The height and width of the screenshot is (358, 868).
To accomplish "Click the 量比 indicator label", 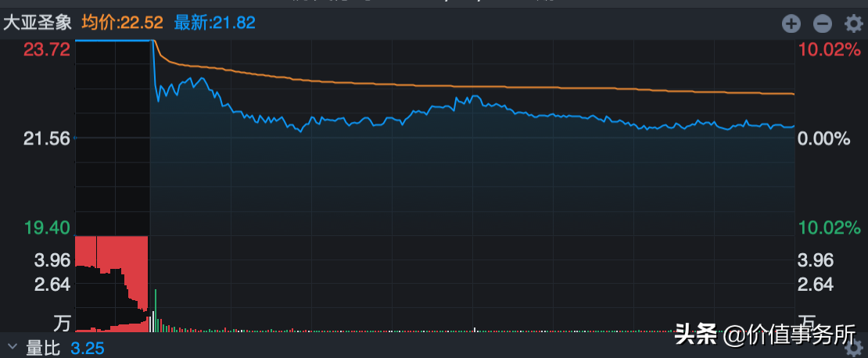I will [43, 348].
